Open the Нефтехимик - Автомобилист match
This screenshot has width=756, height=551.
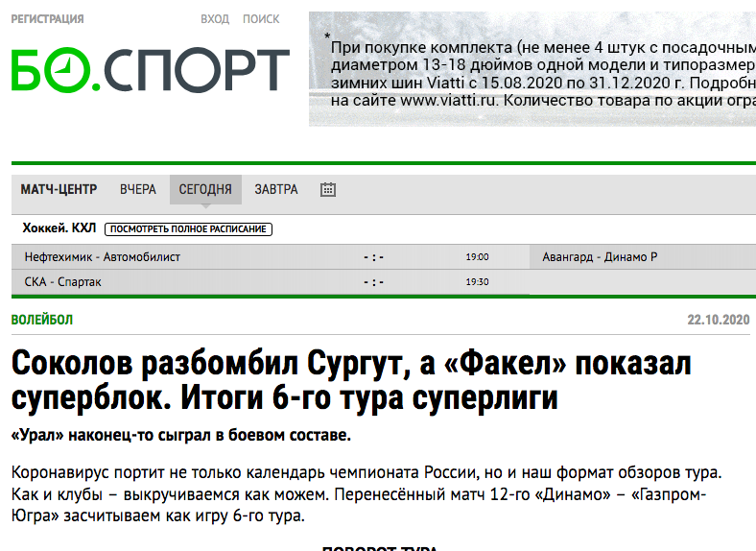pos(103,257)
